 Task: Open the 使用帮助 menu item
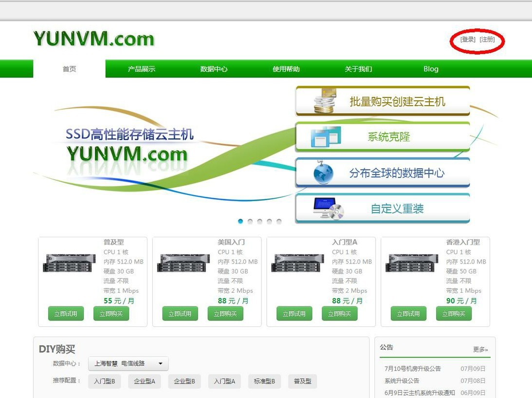pyautogui.click(x=286, y=69)
